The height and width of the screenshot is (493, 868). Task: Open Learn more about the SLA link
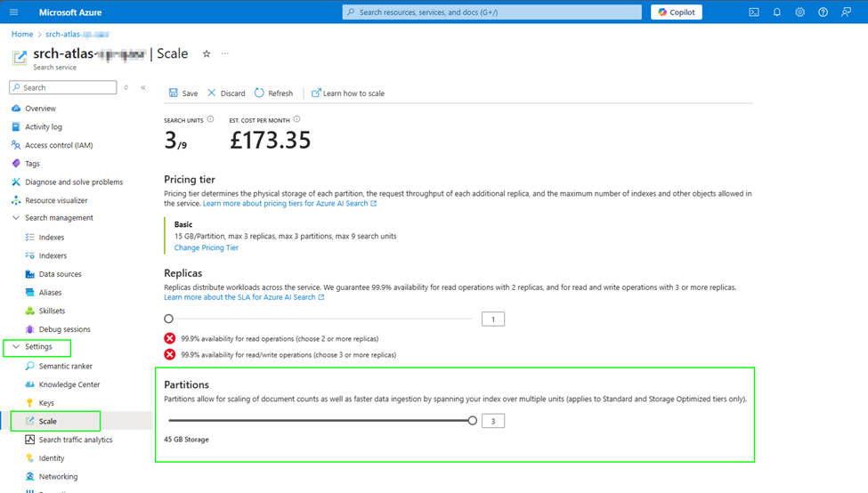tap(244, 297)
